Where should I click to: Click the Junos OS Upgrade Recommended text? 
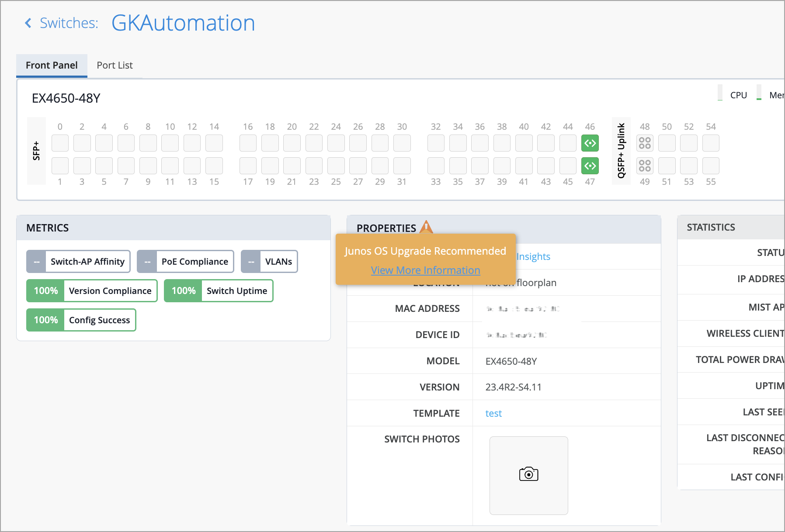tap(425, 251)
